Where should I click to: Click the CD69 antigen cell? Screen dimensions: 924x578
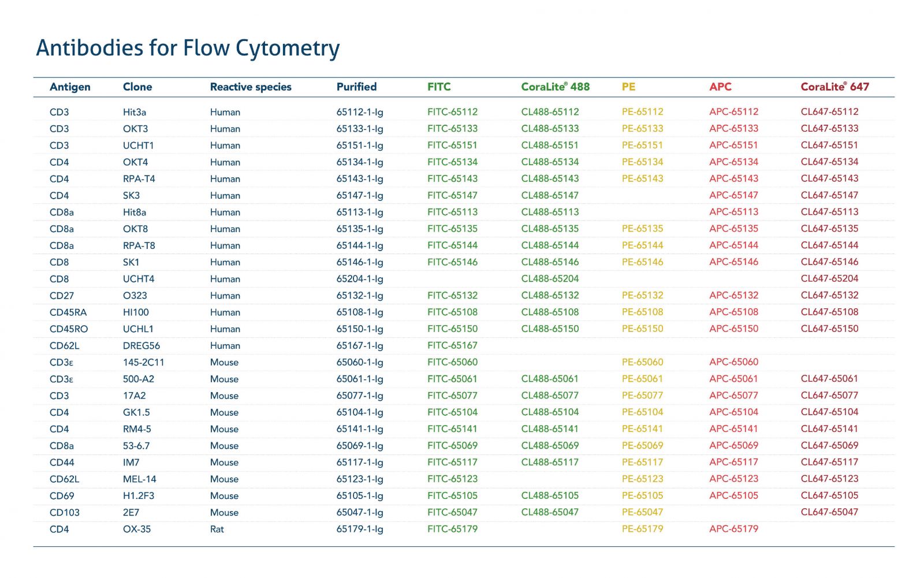(x=62, y=496)
